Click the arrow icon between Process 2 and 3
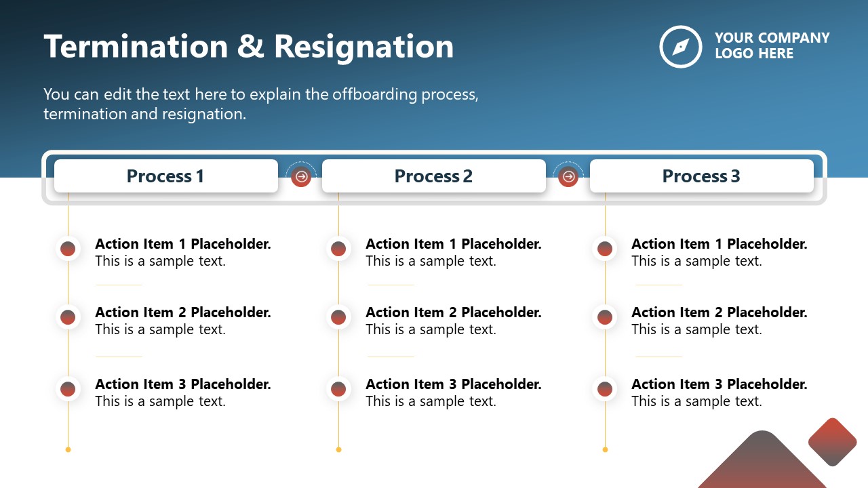The height and width of the screenshot is (488, 868). pos(568,177)
